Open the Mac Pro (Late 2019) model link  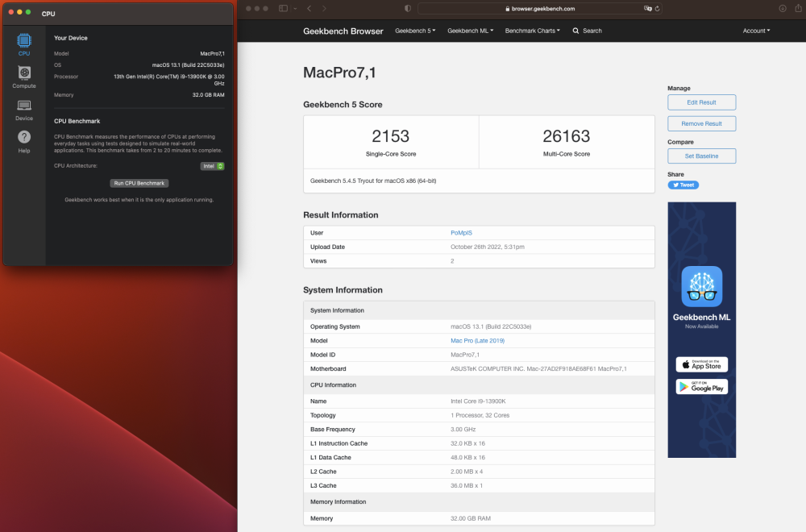(x=477, y=341)
